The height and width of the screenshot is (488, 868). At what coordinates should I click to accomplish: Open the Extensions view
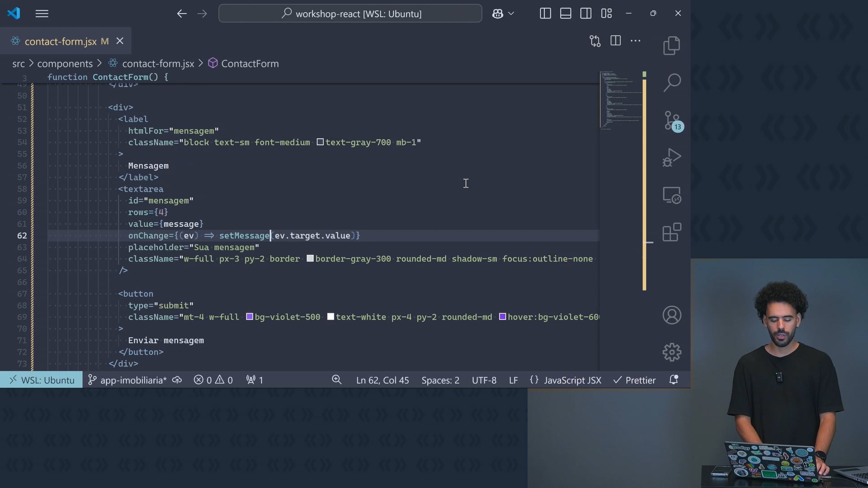672,232
